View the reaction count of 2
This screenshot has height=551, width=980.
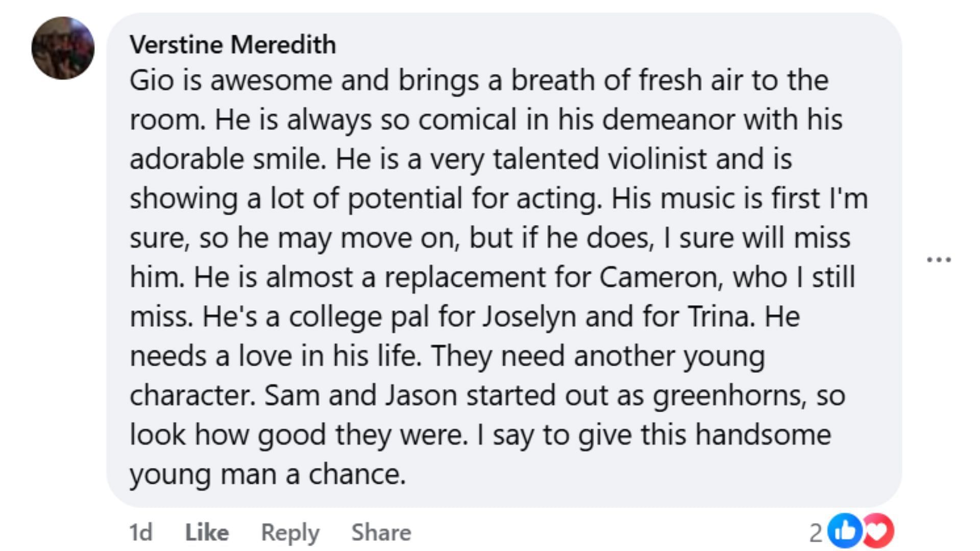coord(815,533)
